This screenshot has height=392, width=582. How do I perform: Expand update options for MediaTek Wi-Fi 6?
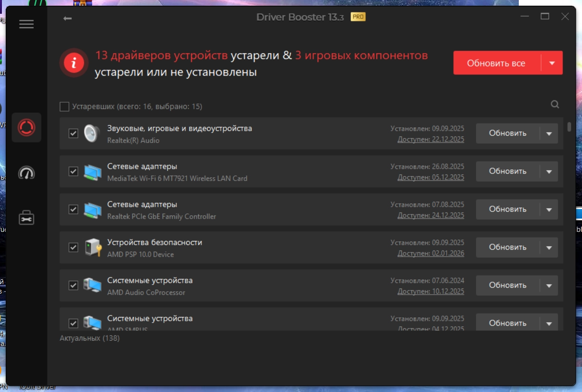(x=549, y=172)
